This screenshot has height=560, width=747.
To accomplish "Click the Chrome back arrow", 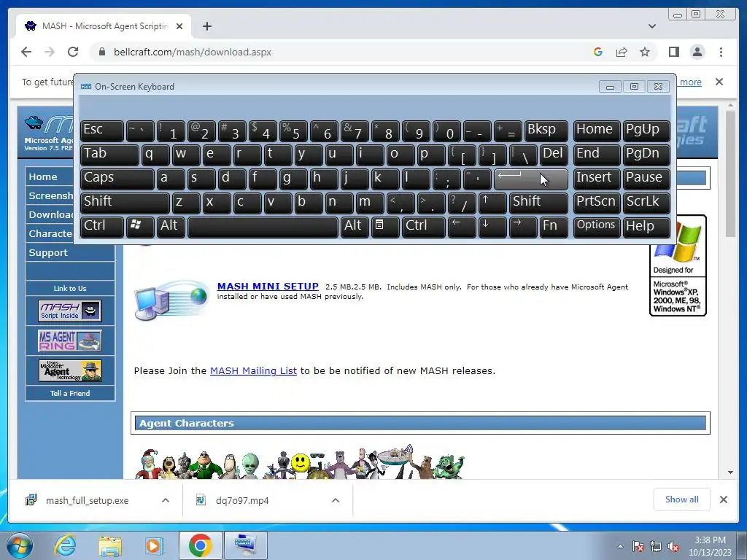I will coord(26,52).
